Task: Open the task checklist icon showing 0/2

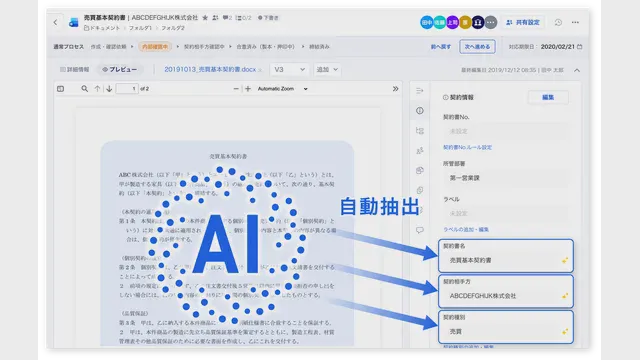Action: pyautogui.click(x=243, y=18)
